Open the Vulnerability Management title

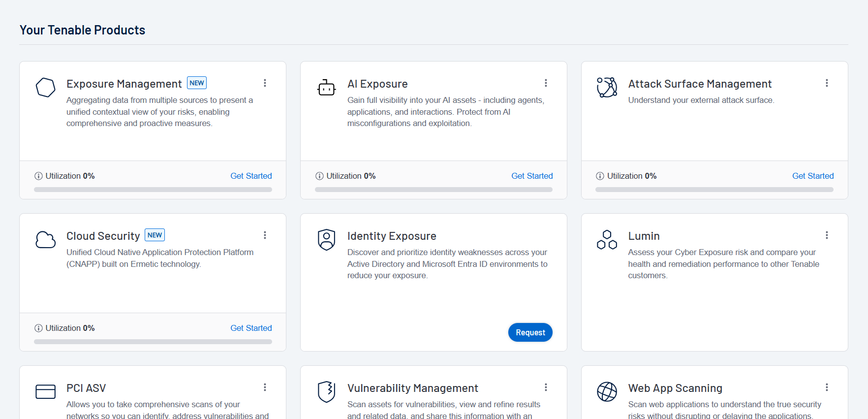point(412,388)
